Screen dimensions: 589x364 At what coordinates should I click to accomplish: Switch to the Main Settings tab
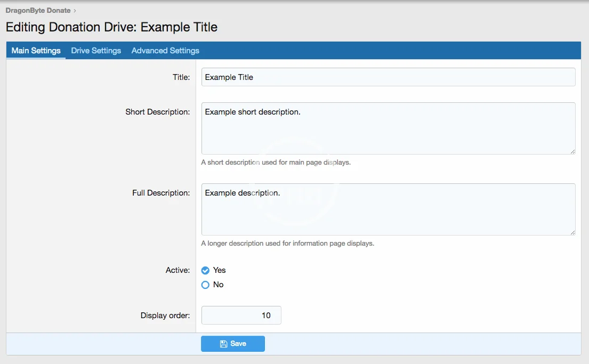[36, 51]
